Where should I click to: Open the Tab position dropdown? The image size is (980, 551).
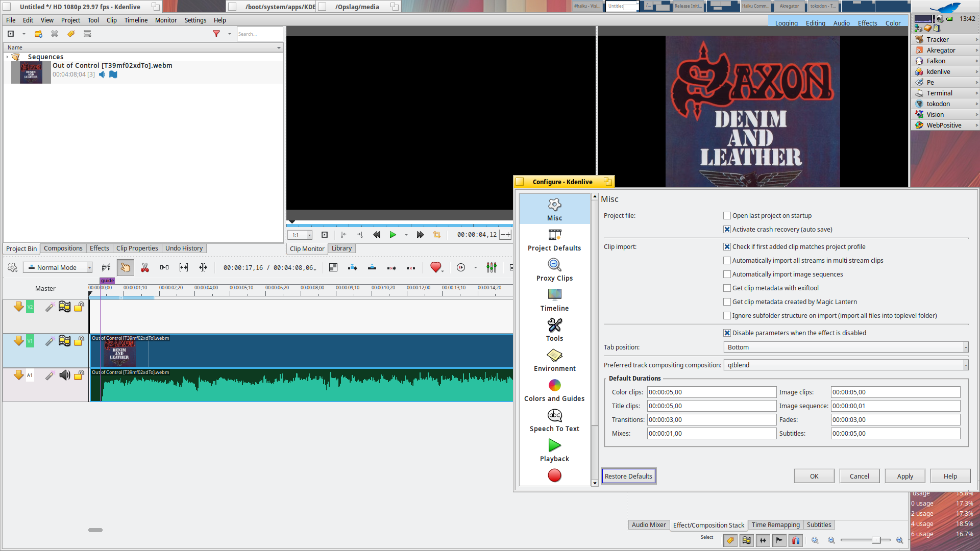coord(846,347)
